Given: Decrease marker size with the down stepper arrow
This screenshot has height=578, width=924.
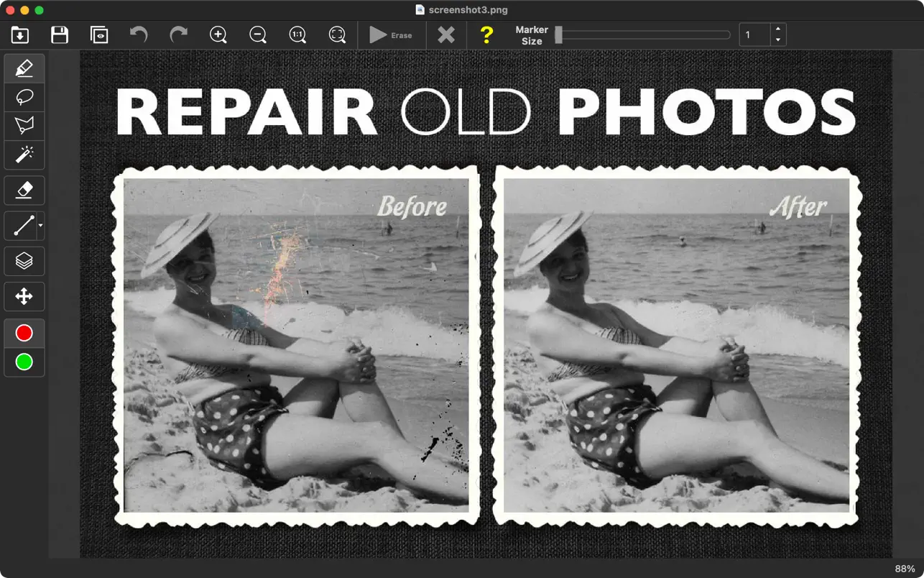Looking at the screenshot, I should tap(778, 40).
